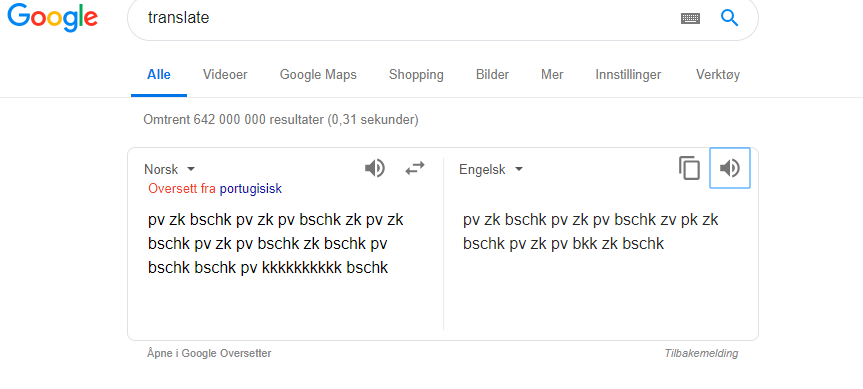This screenshot has height=389, width=863.
Task: Switch to the Bilder tab
Action: click(x=492, y=74)
